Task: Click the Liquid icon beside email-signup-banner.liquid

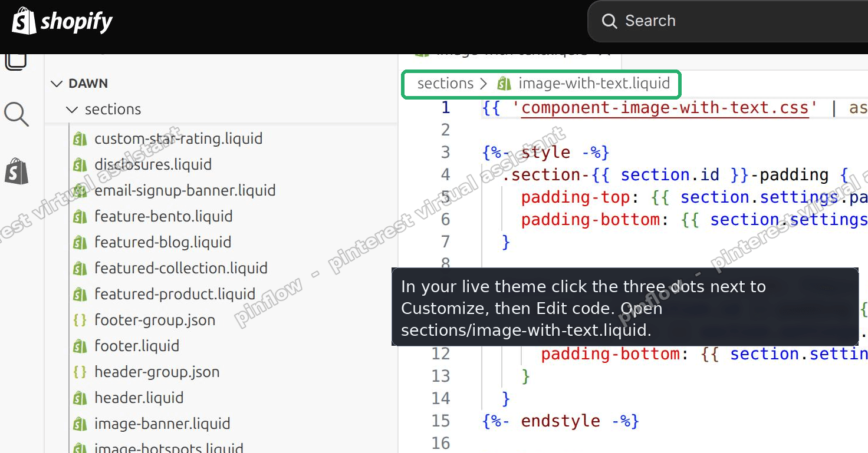Action: point(80,191)
